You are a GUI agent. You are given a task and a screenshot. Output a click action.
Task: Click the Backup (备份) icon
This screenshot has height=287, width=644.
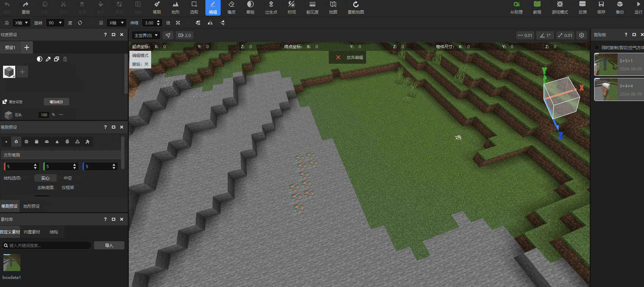click(620, 7)
